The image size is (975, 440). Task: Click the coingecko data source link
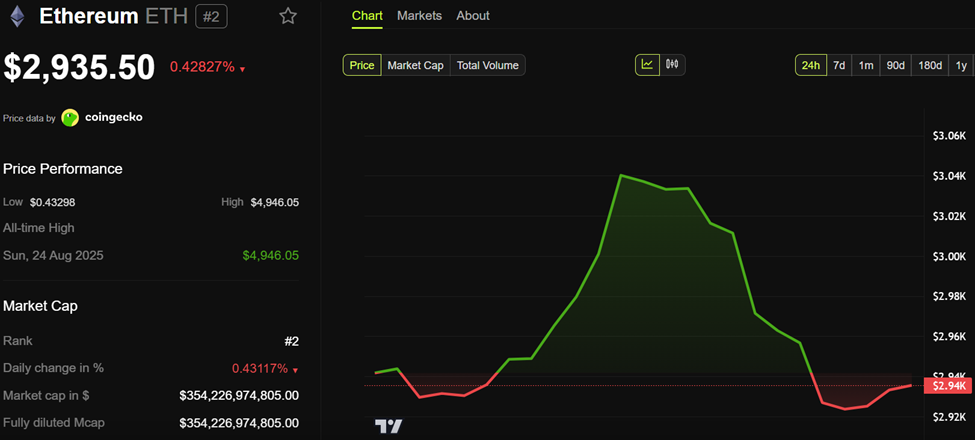click(x=114, y=117)
